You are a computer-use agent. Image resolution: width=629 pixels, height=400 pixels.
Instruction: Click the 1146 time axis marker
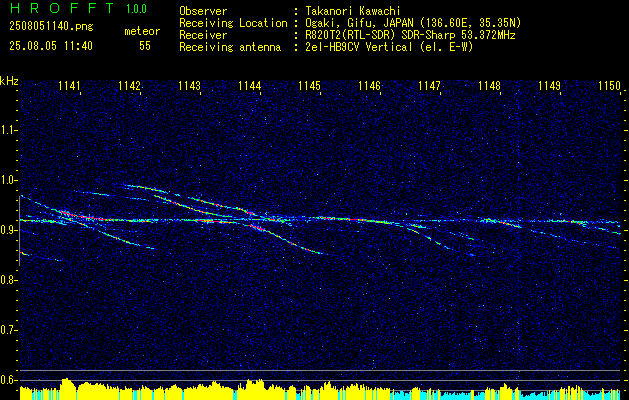pos(369,85)
